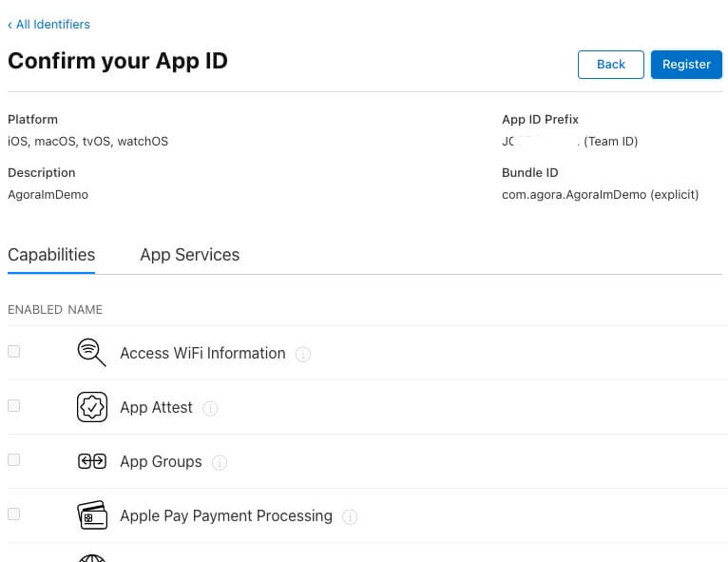Enable the Access WiFi Information checkbox

coord(13,351)
